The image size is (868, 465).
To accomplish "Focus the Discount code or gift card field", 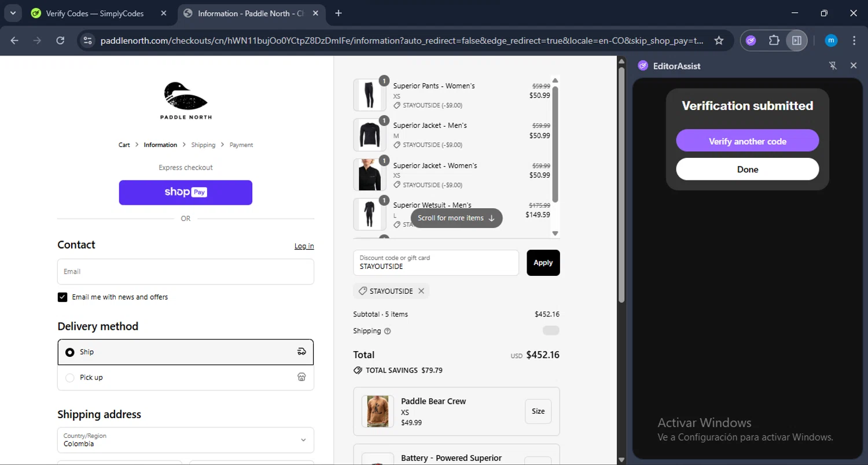I will pyautogui.click(x=436, y=263).
